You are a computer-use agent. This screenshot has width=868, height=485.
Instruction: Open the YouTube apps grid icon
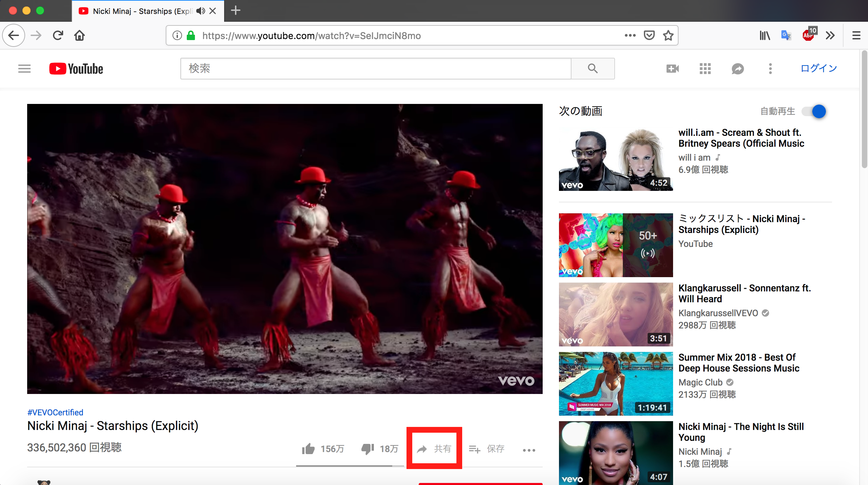point(705,69)
